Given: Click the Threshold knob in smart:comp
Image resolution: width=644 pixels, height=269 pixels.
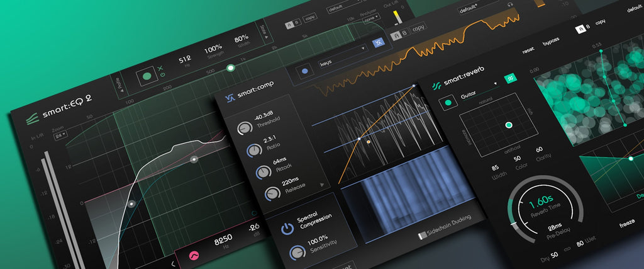Looking at the screenshot, I should point(245,129).
